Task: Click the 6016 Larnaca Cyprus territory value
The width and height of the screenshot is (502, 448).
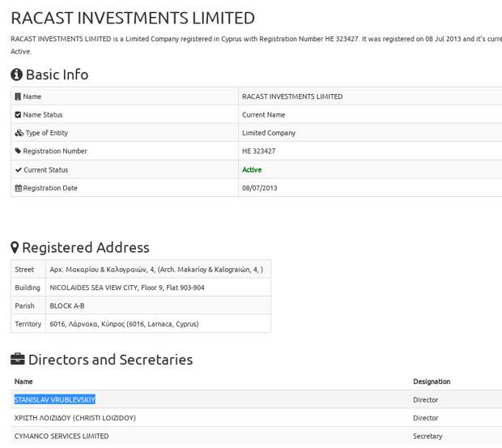Action: coord(124,324)
